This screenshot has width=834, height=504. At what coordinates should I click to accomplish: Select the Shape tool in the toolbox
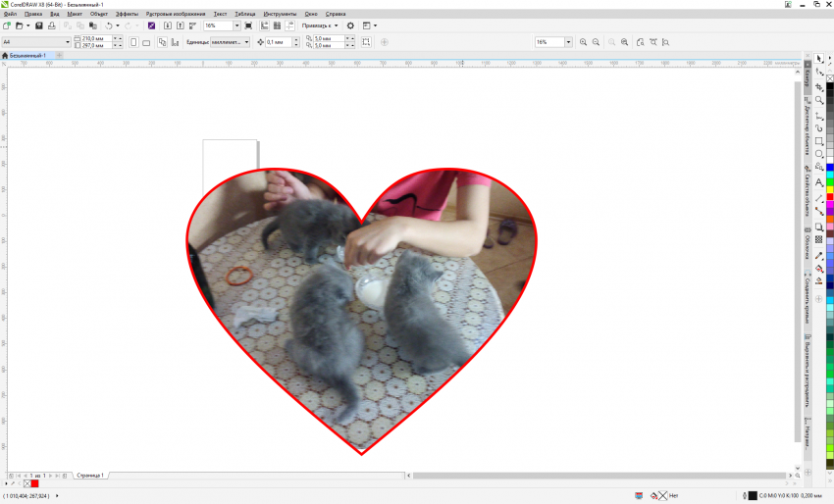click(x=819, y=72)
